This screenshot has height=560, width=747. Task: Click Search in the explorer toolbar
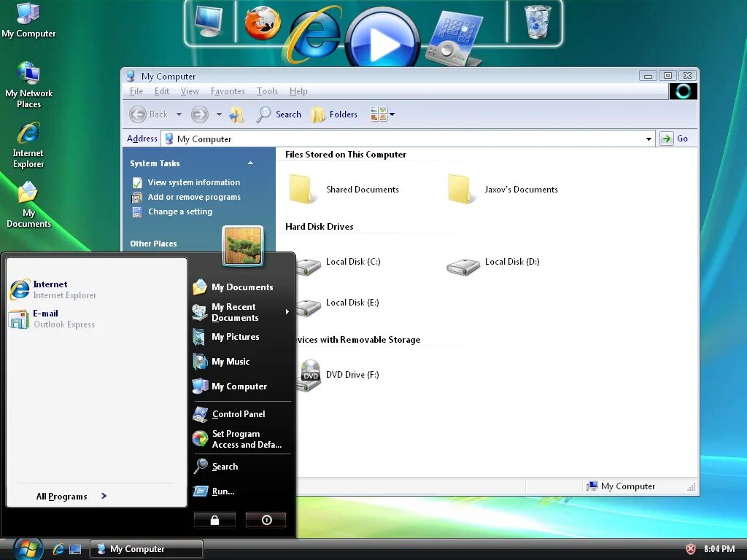click(x=279, y=114)
